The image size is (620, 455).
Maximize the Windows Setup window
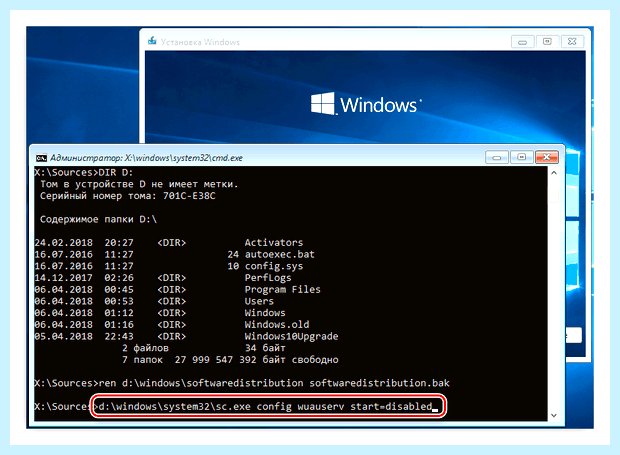(547, 42)
